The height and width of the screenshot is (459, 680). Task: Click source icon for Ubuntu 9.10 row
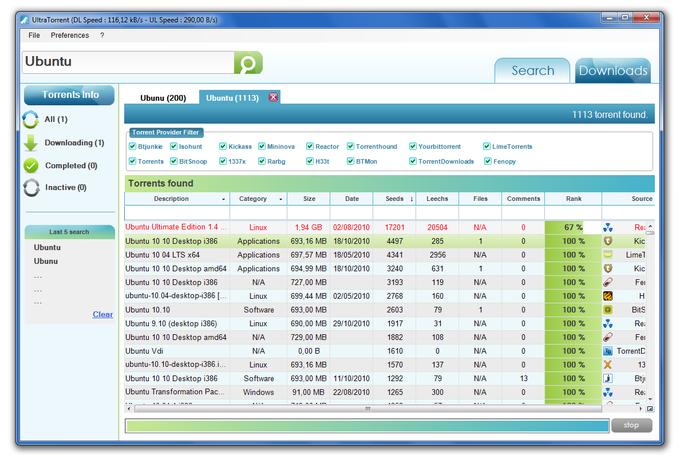tap(608, 324)
